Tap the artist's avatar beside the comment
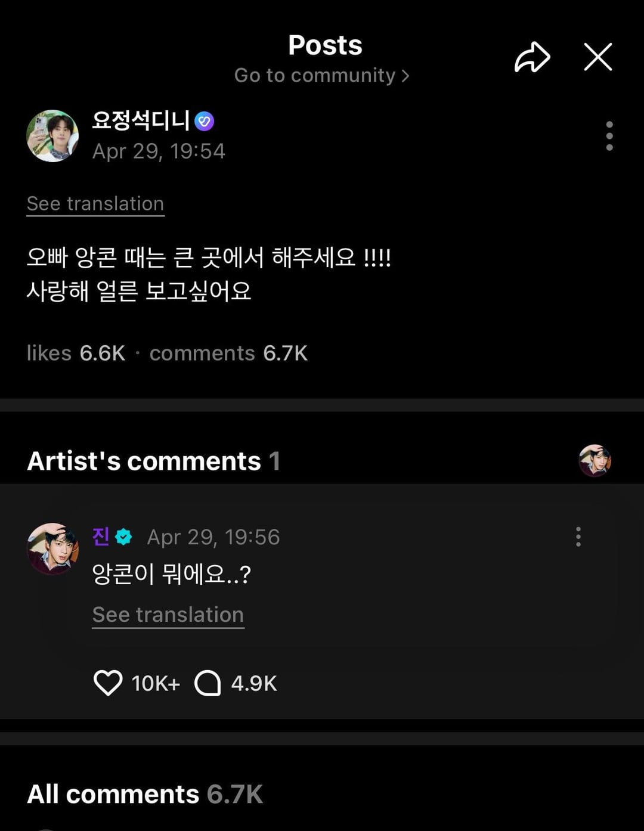Screen dimensions: 644x831 click(53, 549)
